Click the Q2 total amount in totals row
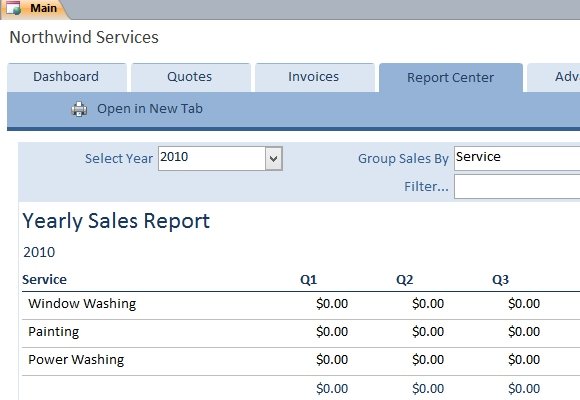The width and height of the screenshot is (580, 400). click(x=428, y=389)
